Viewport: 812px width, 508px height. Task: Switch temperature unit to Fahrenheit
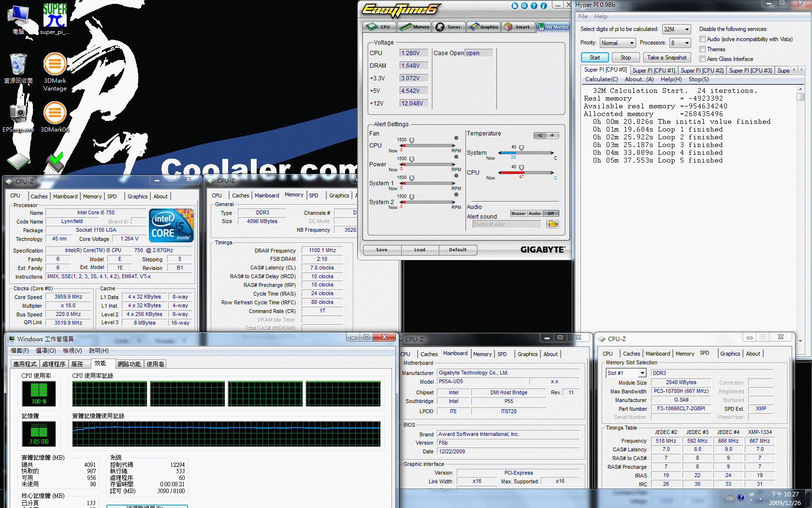click(552, 135)
